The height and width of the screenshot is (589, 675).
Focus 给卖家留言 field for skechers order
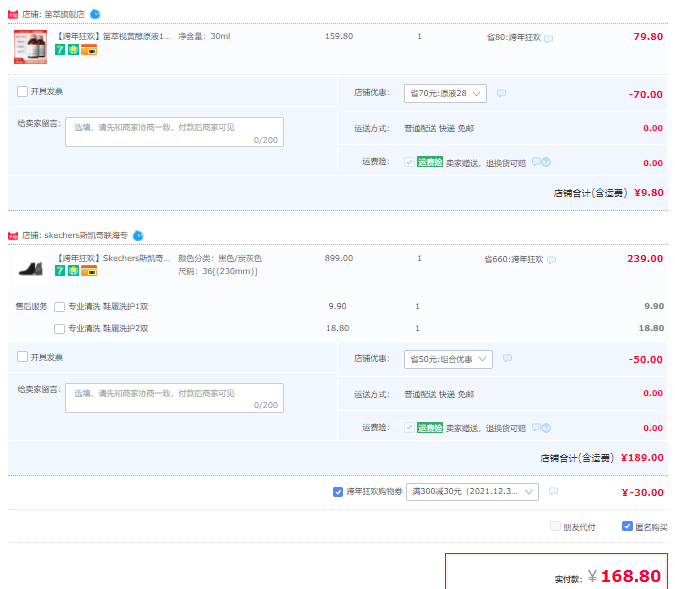coord(174,398)
